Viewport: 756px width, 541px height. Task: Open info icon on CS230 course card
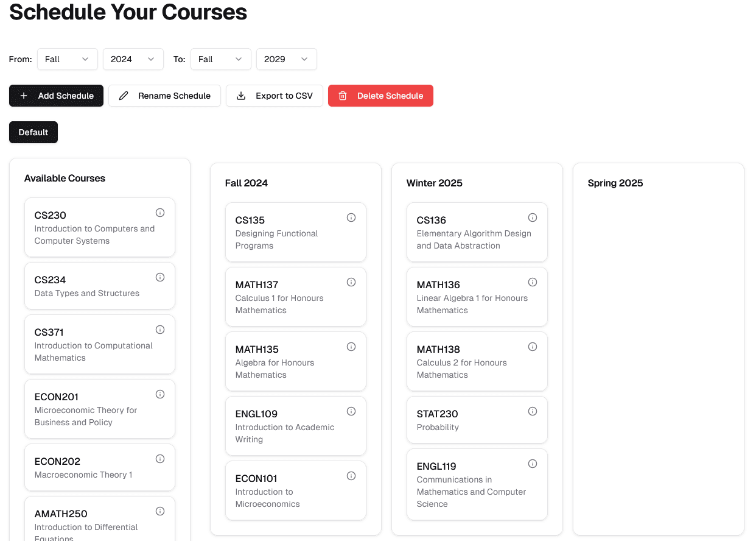coord(159,212)
